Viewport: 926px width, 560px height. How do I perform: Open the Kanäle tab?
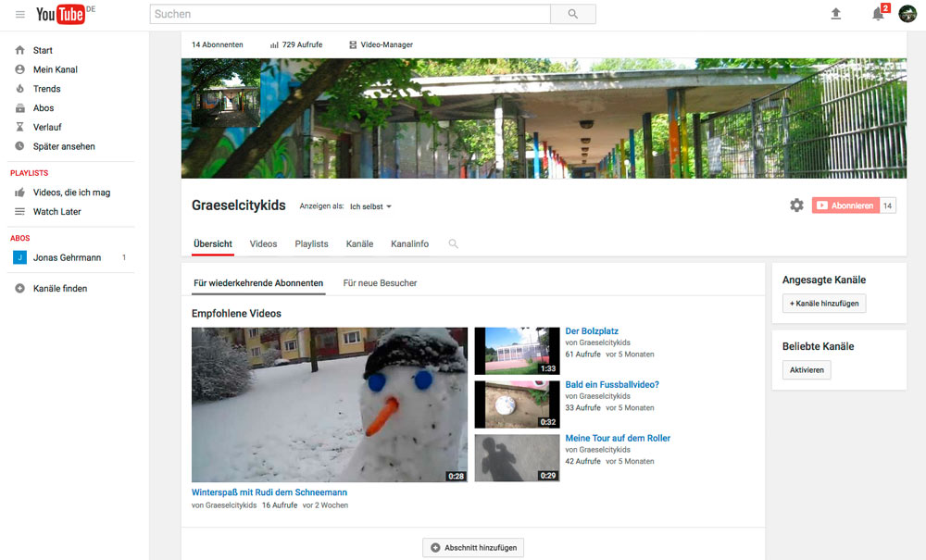click(359, 243)
